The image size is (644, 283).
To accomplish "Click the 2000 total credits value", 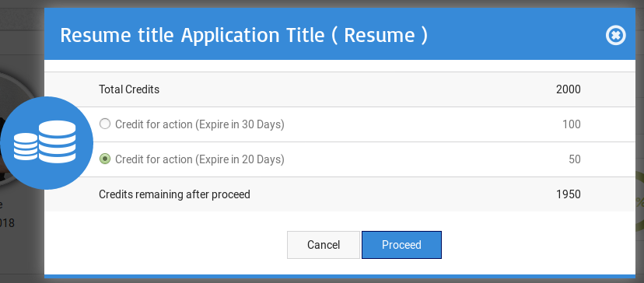I will click(569, 89).
